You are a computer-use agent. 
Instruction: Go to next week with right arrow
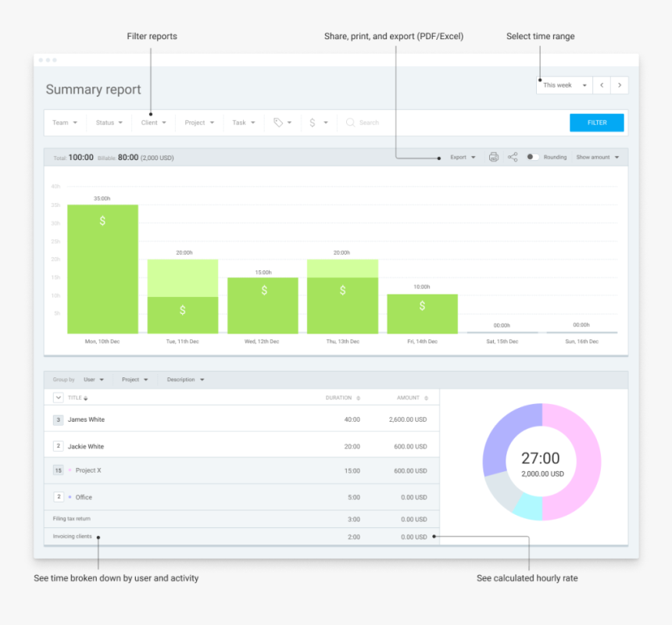pos(620,85)
